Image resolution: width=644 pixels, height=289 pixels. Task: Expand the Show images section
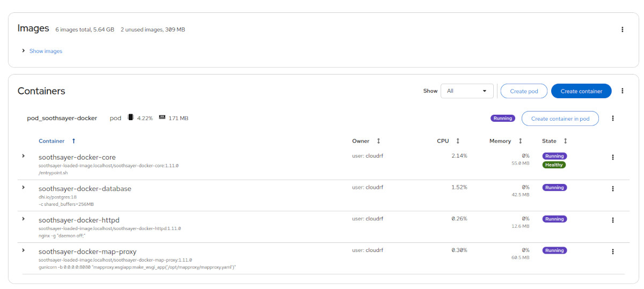pyautogui.click(x=42, y=51)
